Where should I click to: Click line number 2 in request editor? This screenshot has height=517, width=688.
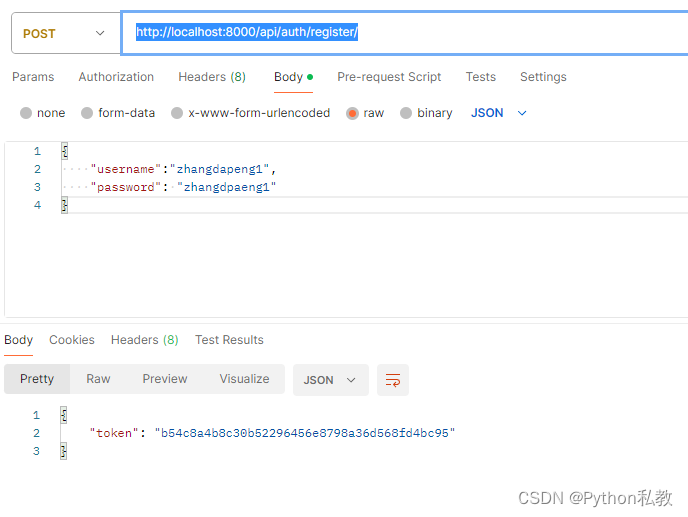[37, 169]
